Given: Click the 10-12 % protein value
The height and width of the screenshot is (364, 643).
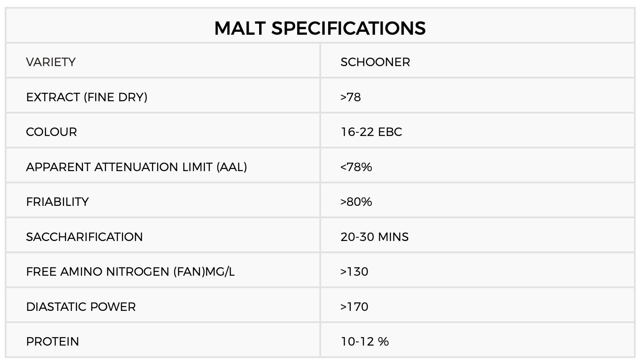Looking at the screenshot, I should (365, 341).
